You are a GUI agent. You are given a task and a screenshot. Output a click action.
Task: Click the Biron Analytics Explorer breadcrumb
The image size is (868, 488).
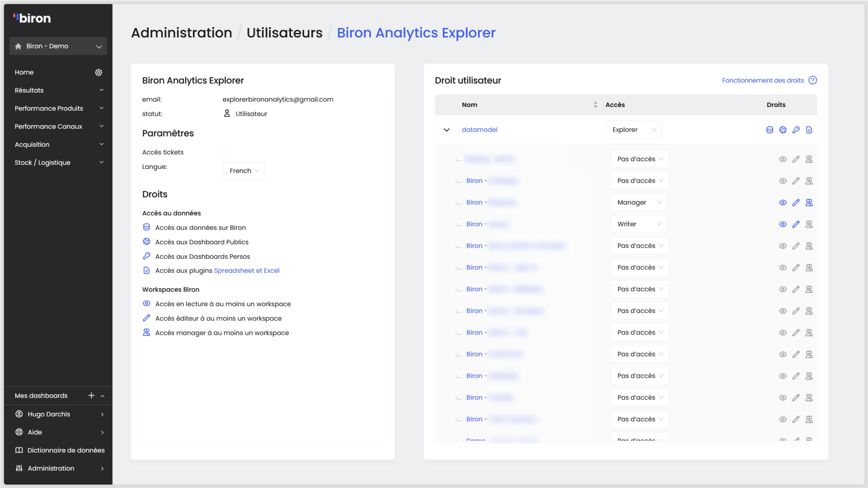pos(416,33)
